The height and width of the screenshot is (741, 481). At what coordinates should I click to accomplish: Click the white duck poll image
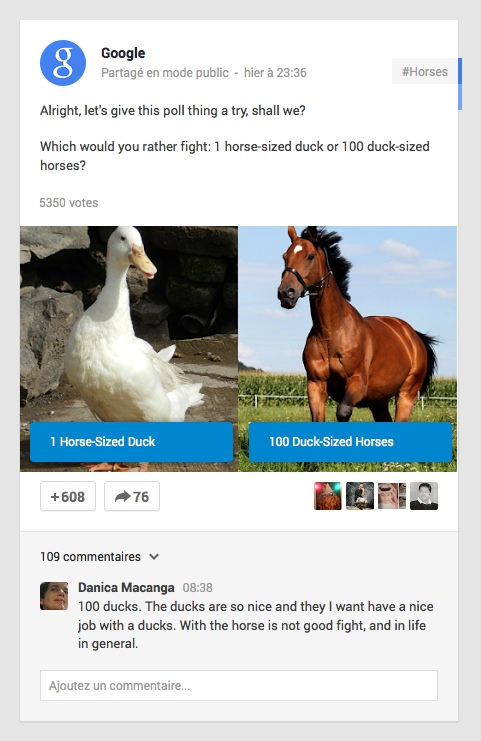[x=129, y=324]
